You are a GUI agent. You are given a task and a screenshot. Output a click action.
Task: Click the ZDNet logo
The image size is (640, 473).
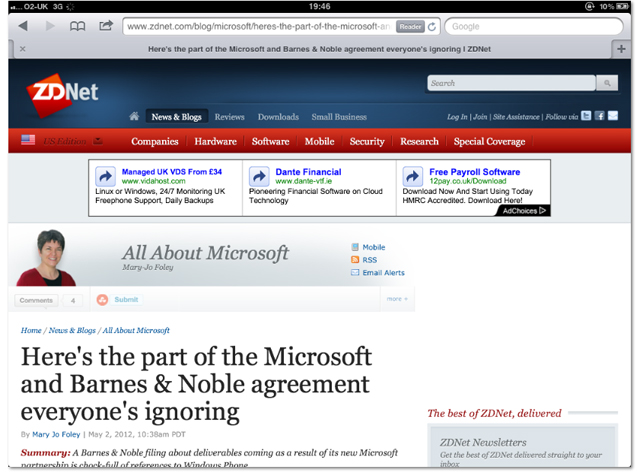62,95
